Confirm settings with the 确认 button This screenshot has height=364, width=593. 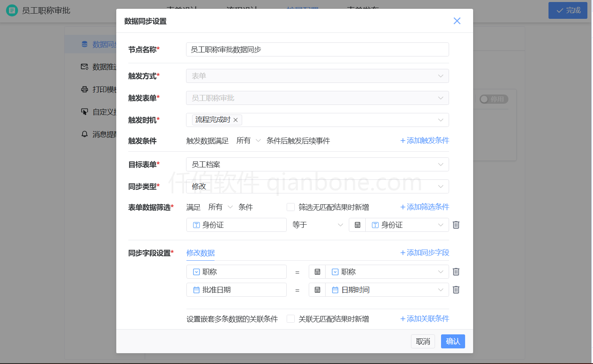pos(453,341)
